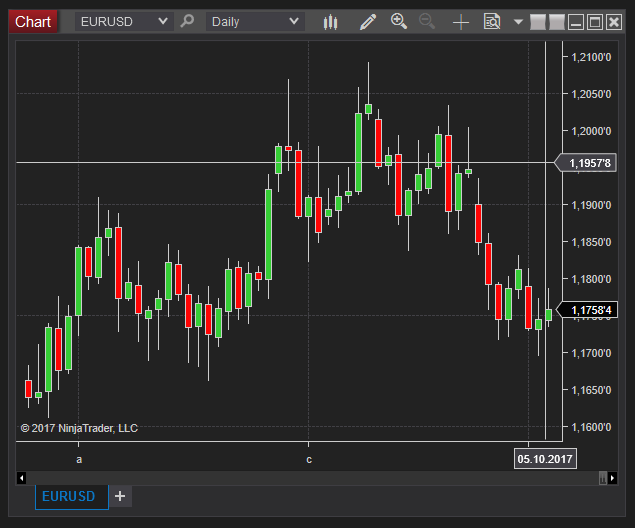Select the EURUSD tab at bottom
Image resolution: width=635 pixels, height=528 pixels.
pos(72,496)
